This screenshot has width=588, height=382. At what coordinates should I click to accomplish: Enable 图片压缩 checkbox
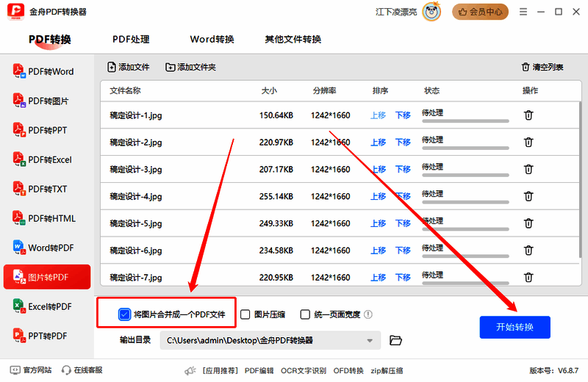[245, 314]
